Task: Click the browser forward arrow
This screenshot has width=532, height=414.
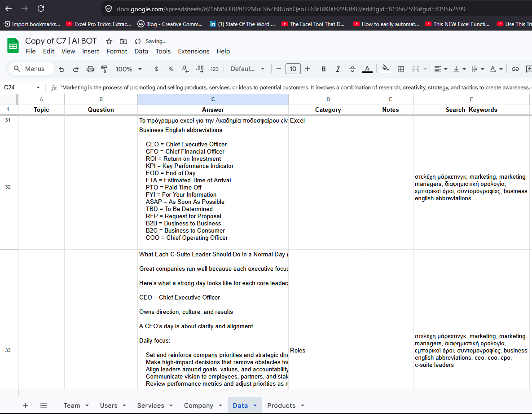Action: click(x=24, y=9)
